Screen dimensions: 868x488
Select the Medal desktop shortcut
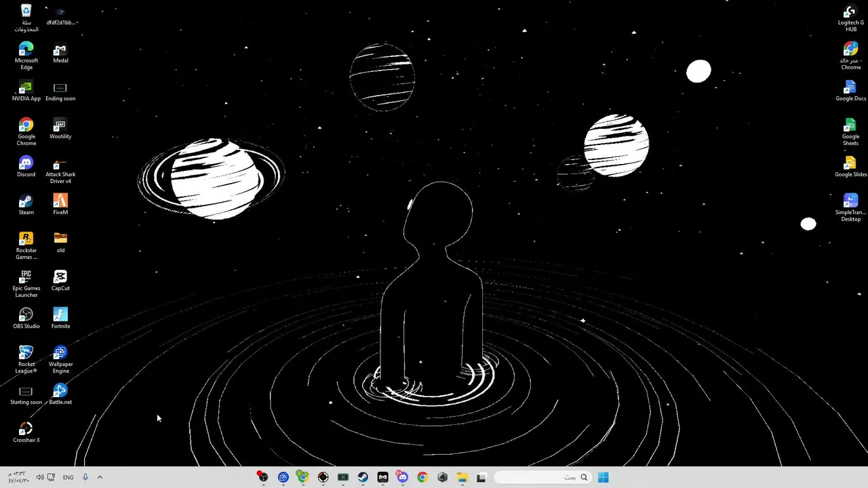click(60, 53)
